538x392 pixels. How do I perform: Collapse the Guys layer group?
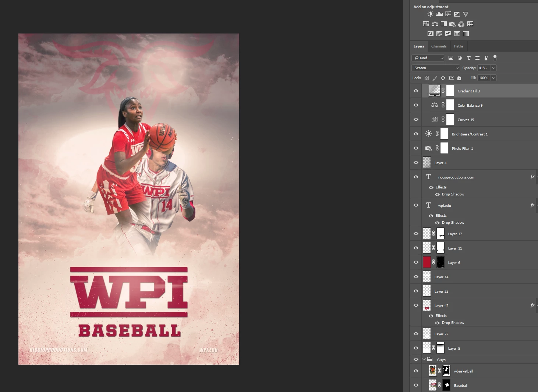(x=424, y=360)
